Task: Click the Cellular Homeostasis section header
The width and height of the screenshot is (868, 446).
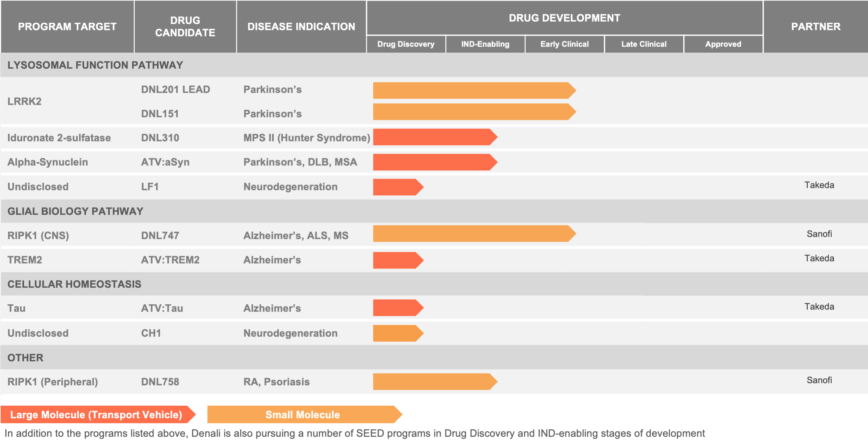Action: 74,284
